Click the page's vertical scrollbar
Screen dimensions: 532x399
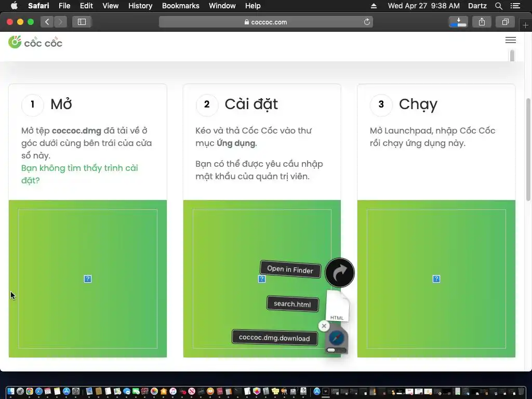click(x=528, y=149)
